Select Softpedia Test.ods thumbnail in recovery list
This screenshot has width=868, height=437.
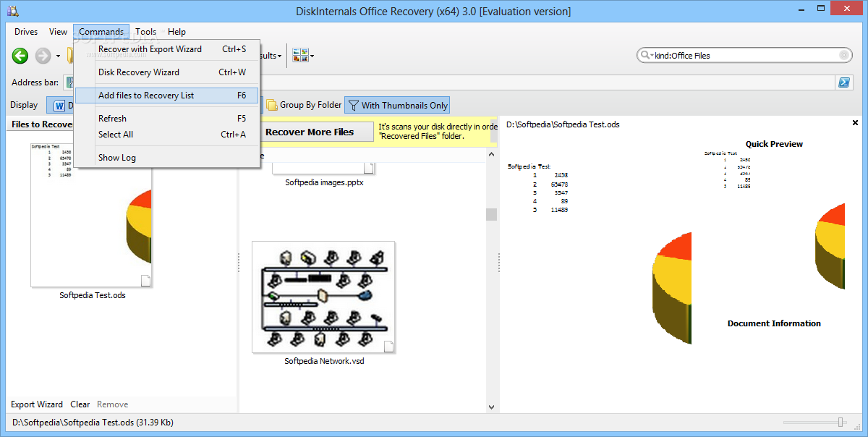[x=91, y=214]
